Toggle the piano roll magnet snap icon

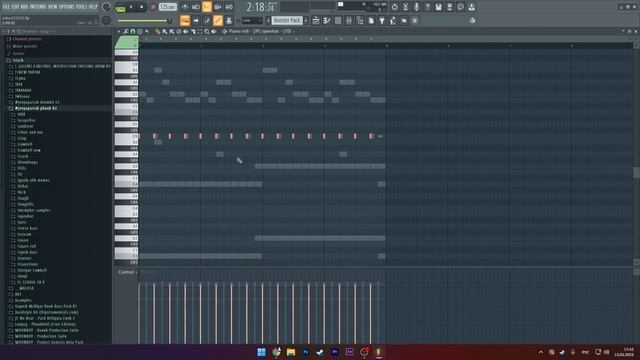[133, 31]
